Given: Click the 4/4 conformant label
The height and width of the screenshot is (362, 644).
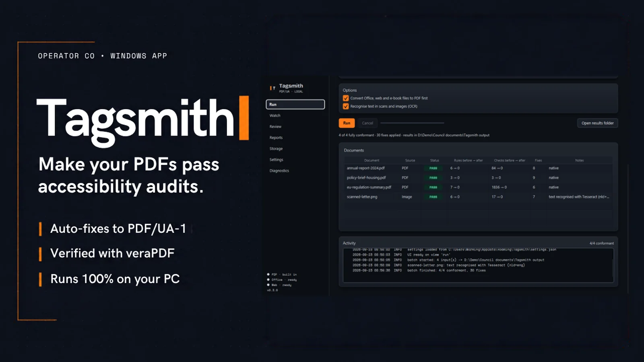Looking at the screenshot, I should pyautogui.click(x=602, y=243).
